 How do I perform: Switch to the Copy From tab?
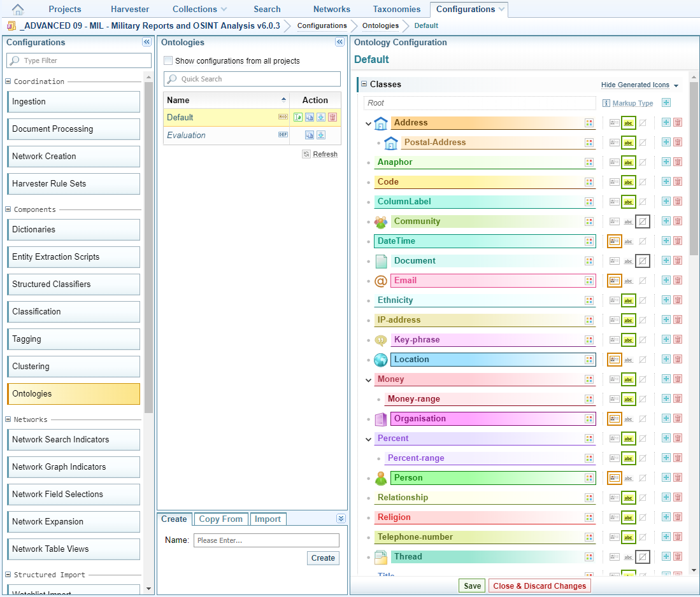click(x=220, y=519)
